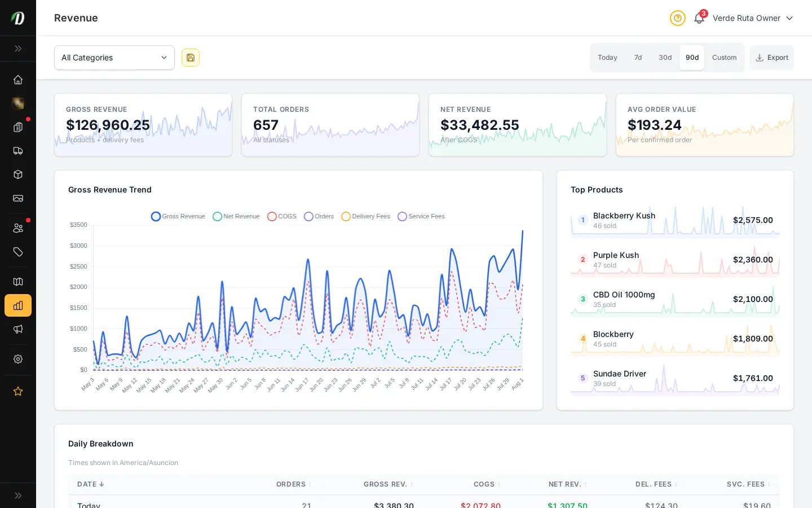
Task: Open the All Categories dropdown
Action: pyautogui.click(x=114, y=58)
